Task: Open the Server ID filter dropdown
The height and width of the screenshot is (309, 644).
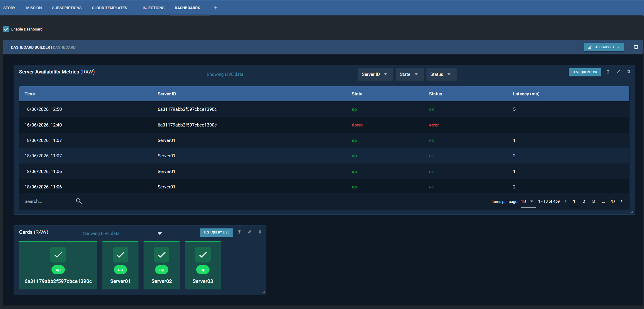Action: tap(376, 74)
